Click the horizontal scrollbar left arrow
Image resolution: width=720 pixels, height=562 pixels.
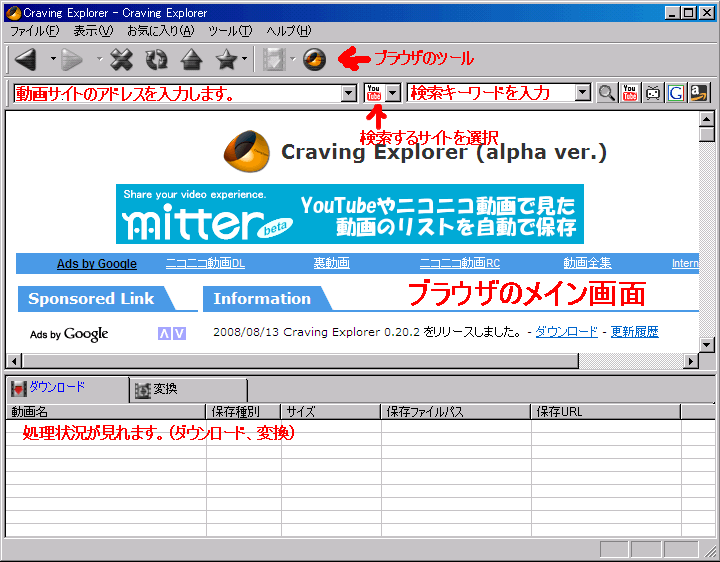pyautogui.click(x=14, y=361)
